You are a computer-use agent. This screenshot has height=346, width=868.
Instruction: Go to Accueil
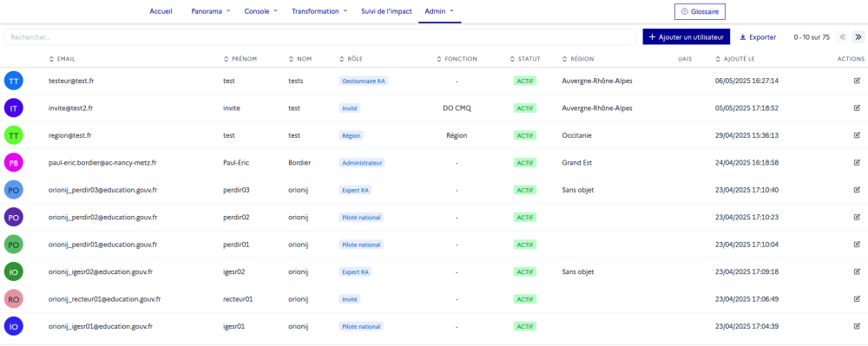(161, 11)
